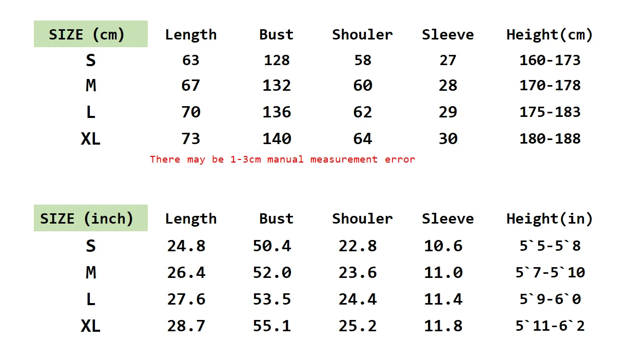The height and width of the screenshot is (361, 644).
Task: Click the height value 5`11-6`2
Action: pyautogui.click(x=550, y=326)
